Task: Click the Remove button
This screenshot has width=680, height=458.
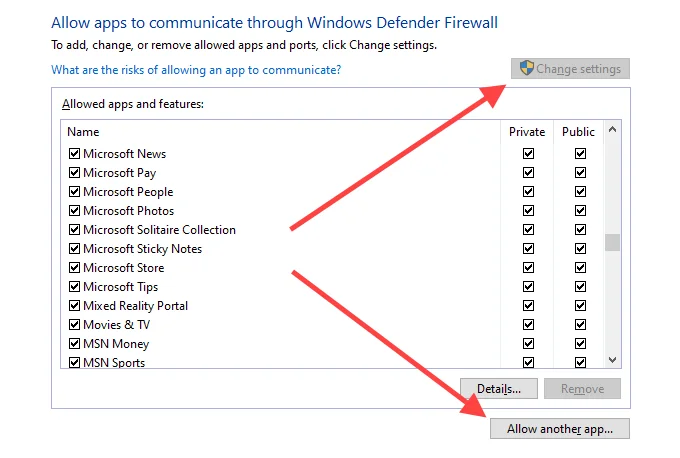Action: tap(582, 389)
